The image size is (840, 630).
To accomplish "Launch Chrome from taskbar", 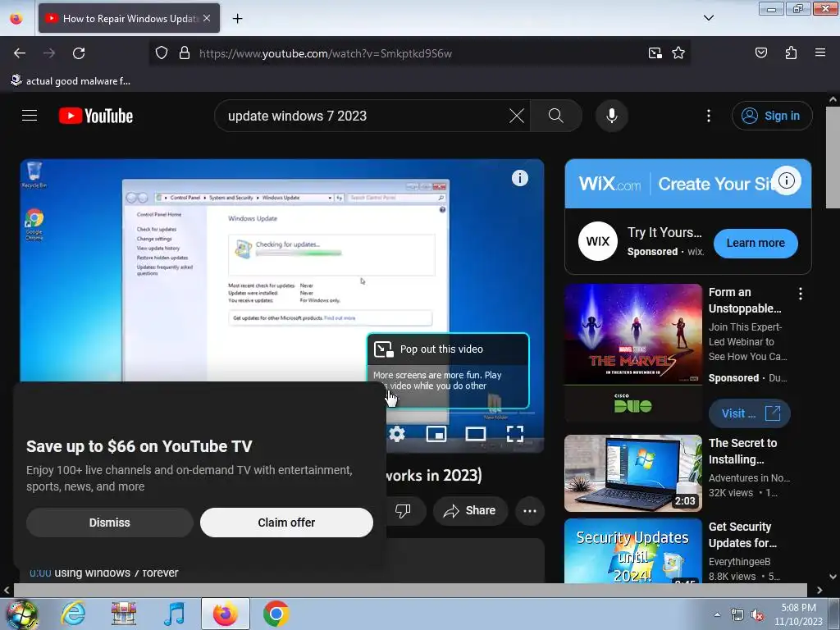I will pyautogui.click(x=276, y=614).
